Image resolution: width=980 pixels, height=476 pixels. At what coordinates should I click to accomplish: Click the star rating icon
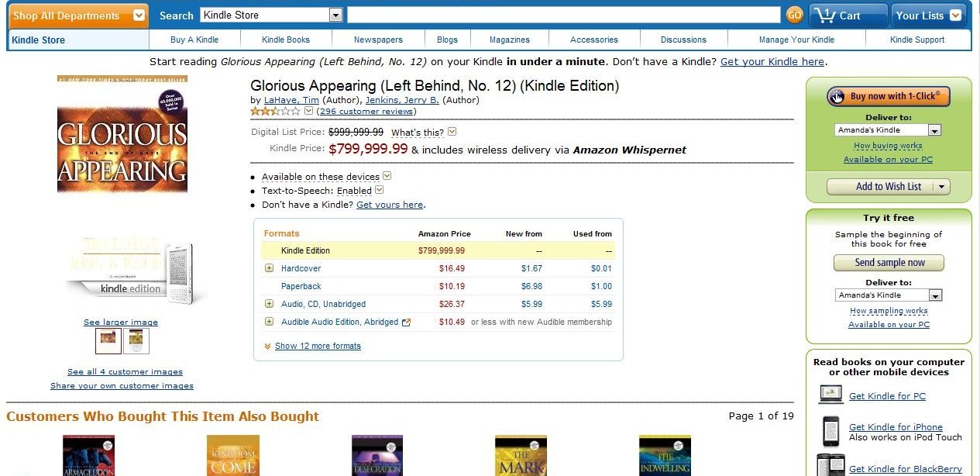pyautogui.click(x=275, y=112)
